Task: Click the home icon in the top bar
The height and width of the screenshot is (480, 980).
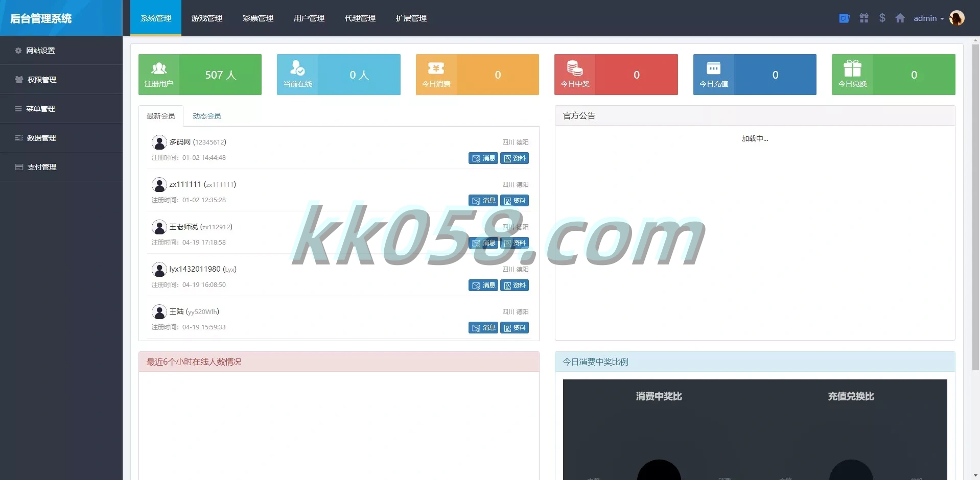Action: coord(900,18)
